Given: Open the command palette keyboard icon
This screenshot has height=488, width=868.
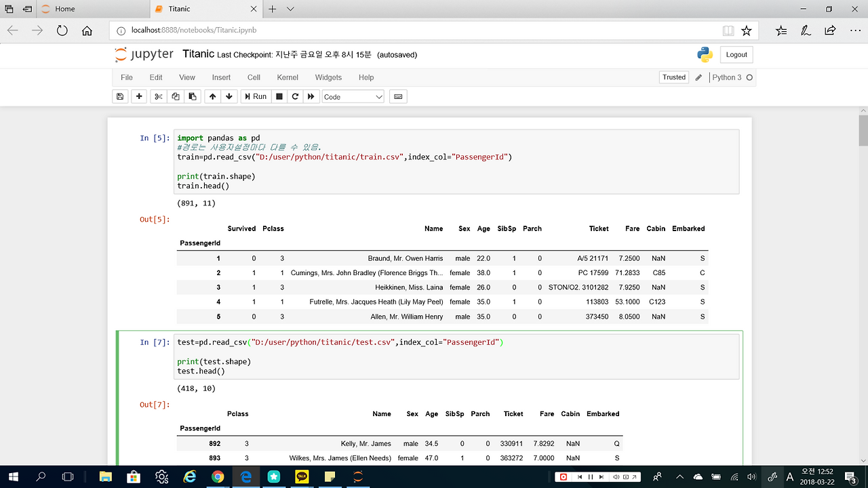Looking at the screenshot, I should (x=398, y=97).
